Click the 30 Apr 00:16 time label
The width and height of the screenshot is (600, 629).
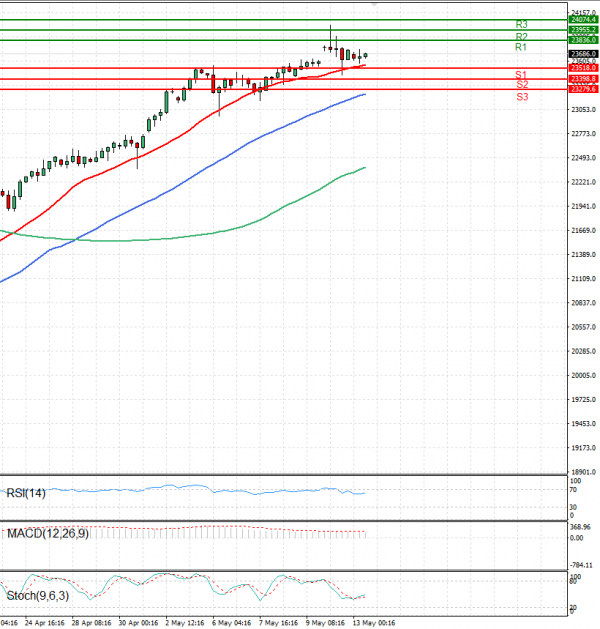138,623
